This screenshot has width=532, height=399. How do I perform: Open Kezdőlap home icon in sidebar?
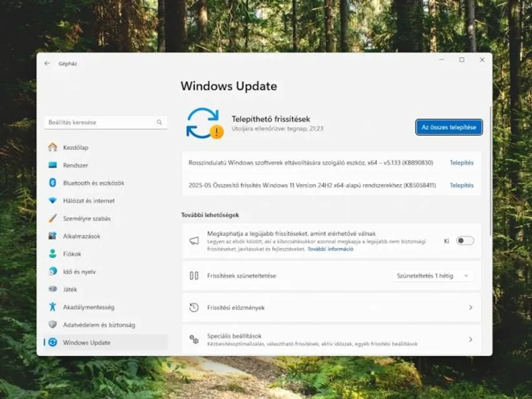[52, 147]
